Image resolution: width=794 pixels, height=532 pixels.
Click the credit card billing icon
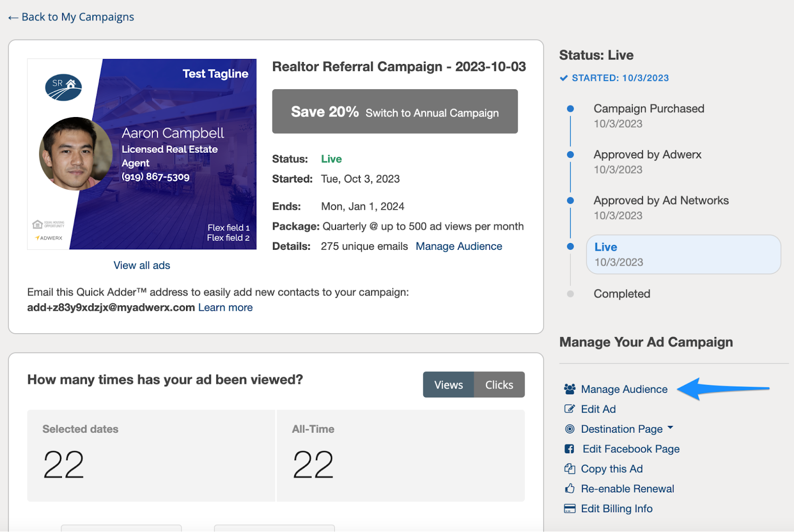[570, 509]
